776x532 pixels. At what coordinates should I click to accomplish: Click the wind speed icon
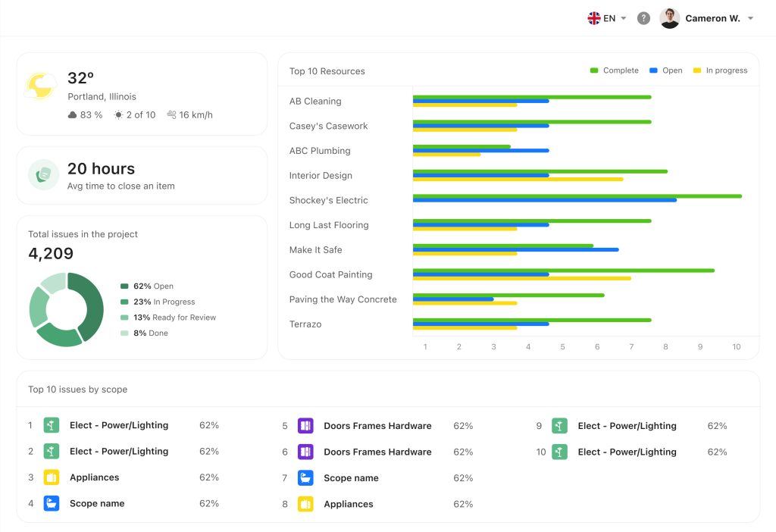[x=171, y=115]
